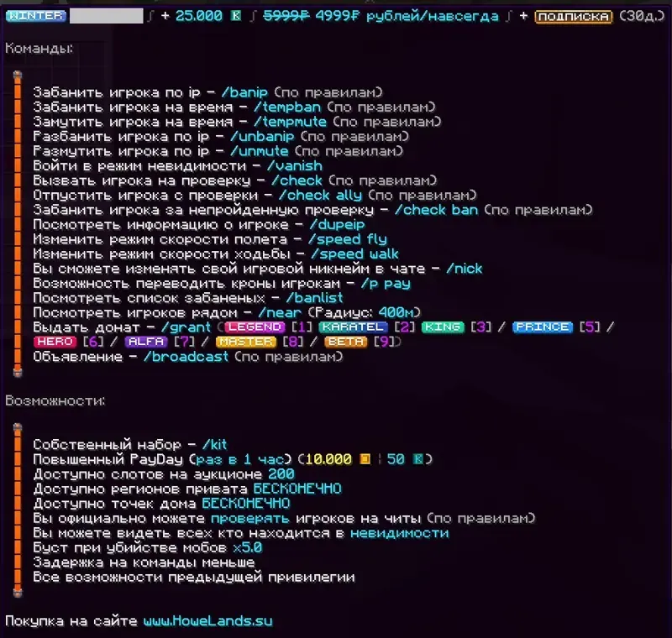Viewport: 672px width, 638px height.
Task: Click the gold coin icon after 10.000
Action: pos(365,459)
